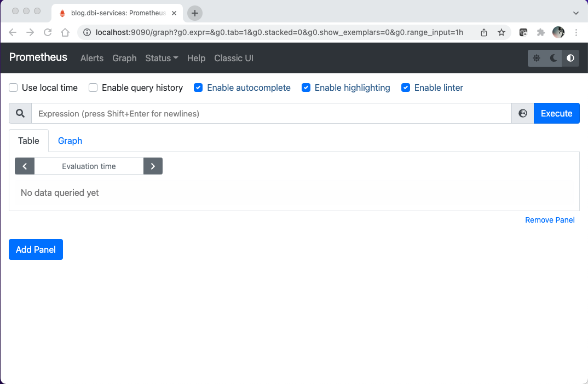Click the pinned extension icon next to the star
Screen dimensions: 588x384
523,32
